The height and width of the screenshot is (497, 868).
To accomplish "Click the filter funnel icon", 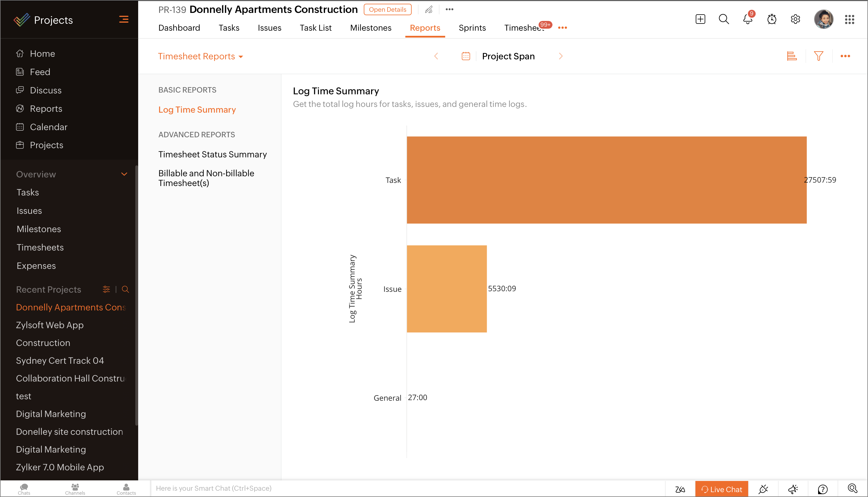I will (x=818, y=56).
